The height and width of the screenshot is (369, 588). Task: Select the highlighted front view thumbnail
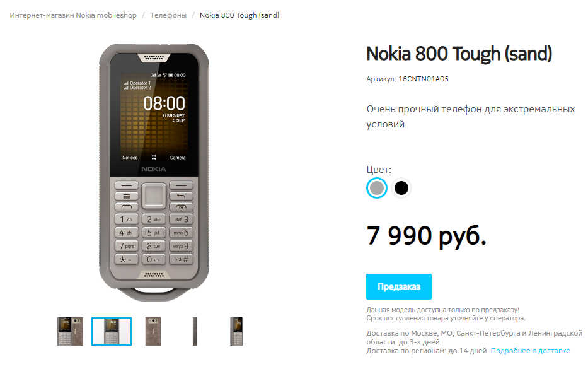coord(112,331)
